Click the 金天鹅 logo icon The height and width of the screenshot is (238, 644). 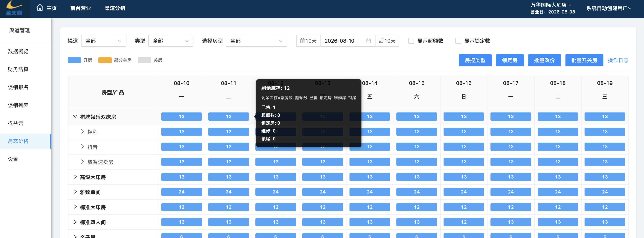[14, 8]
